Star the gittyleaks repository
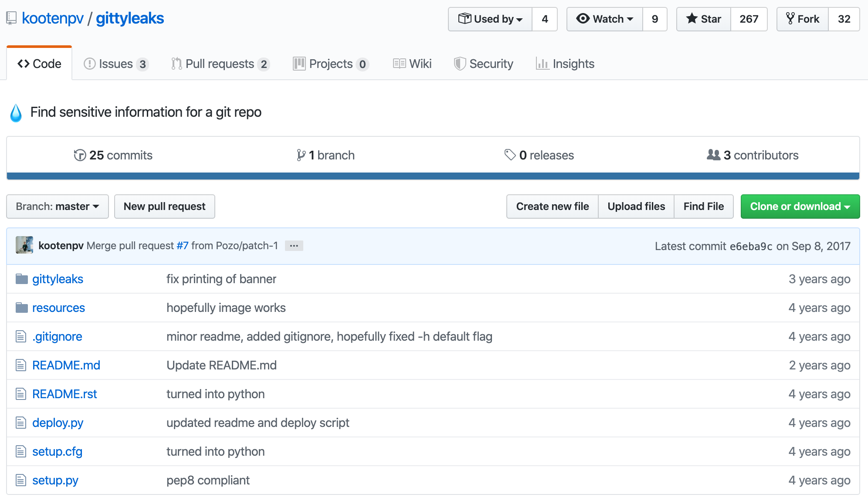 (x=704, y=19)
